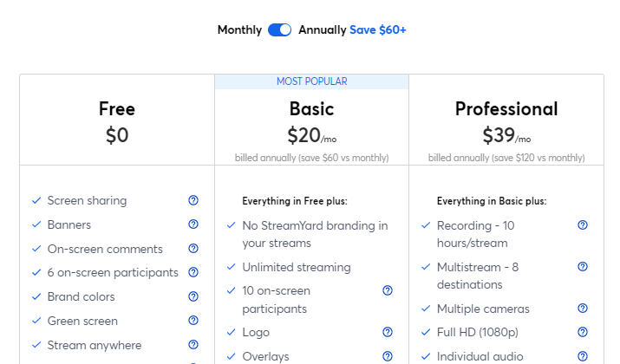
Task: Open help icon for Multistream 8 destinations
Action: (x=583, y=267)
